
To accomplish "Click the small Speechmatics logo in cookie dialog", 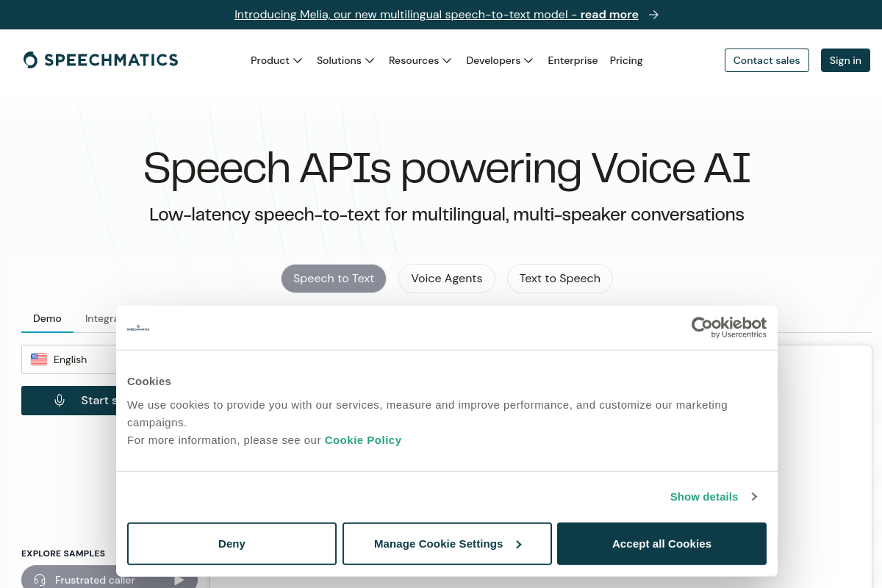I will pos(138,328).
